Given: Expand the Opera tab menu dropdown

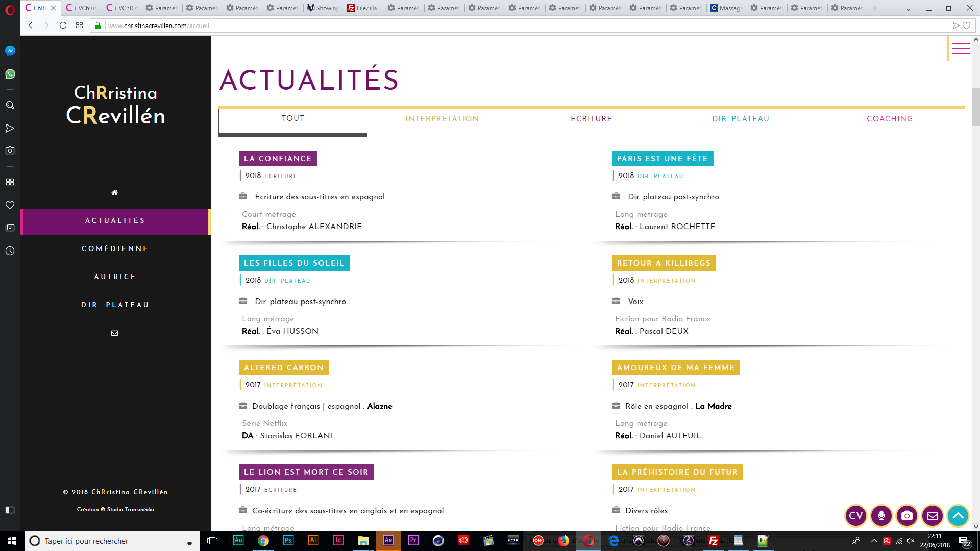Looking at the screenshot, I should 909,8.
